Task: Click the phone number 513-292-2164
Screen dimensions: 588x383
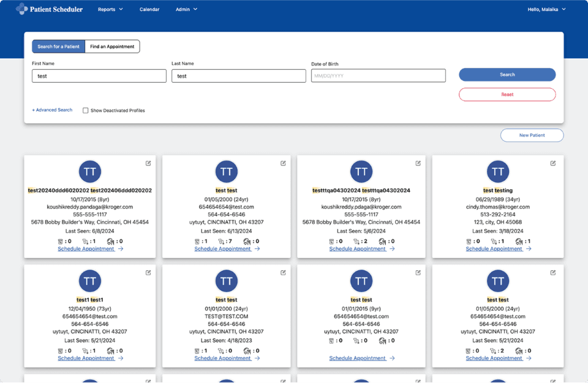Action: [497, 214]
